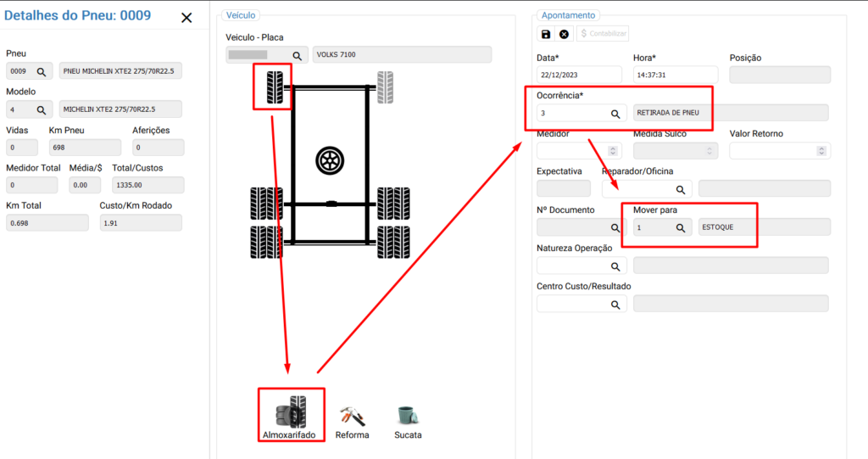The height and width of the screenshot is (459, 868).
Task: Close the Detalhes do Pneu panel
Action: [186, 18]
